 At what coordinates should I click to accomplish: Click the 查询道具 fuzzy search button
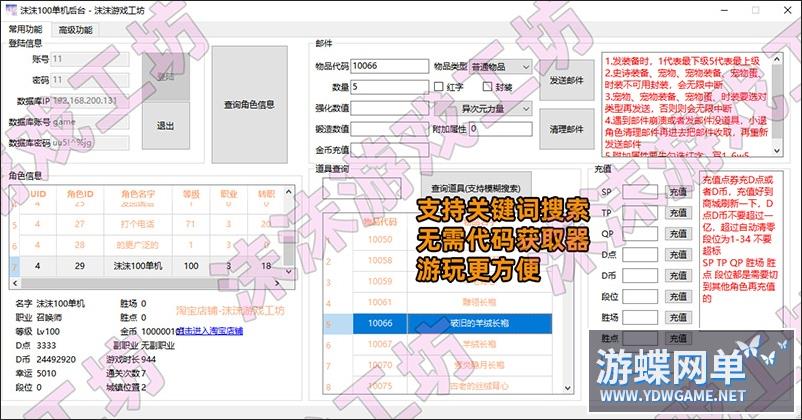[x=475, y=188]
